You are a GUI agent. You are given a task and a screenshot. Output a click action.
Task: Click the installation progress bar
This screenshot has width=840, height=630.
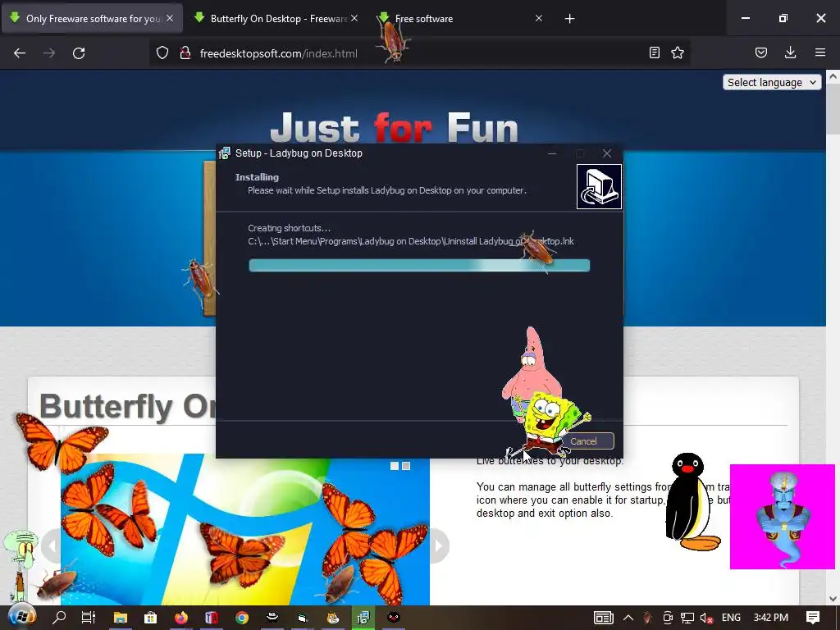[419, 265]
